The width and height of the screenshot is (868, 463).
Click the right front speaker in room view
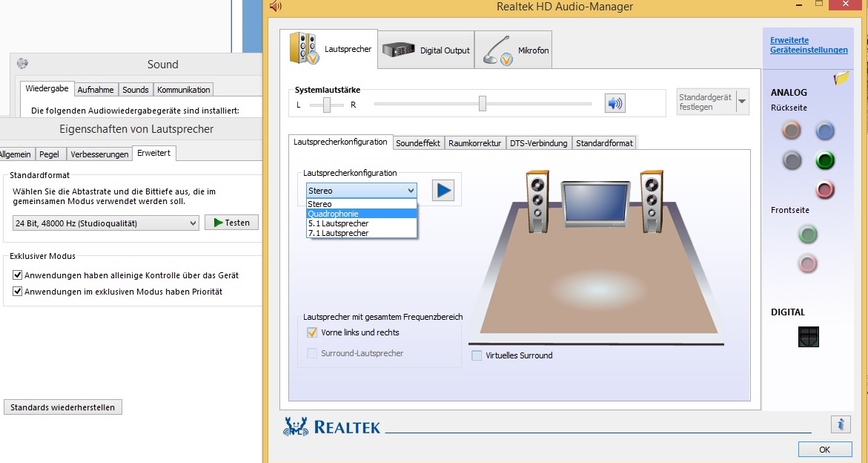coord(652,202)
